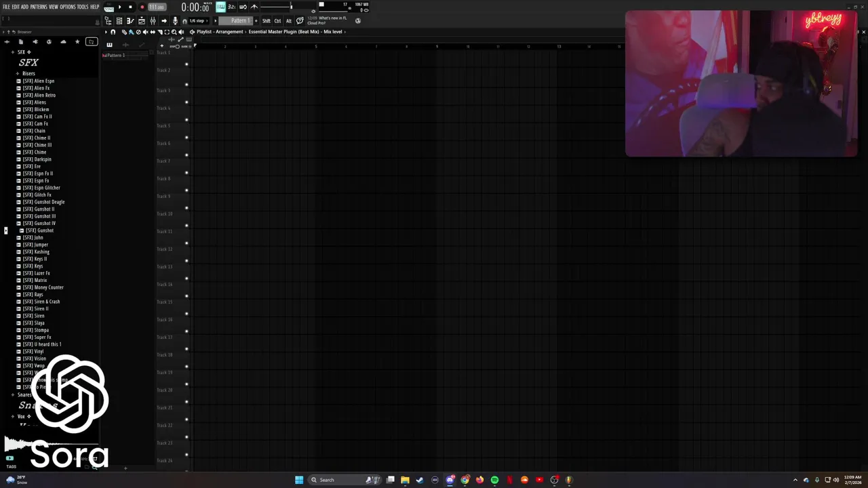The height and width of the screenshot is (488, 868).
Task: Select the playlist Delete tool
Action: [x=138, y=32]
